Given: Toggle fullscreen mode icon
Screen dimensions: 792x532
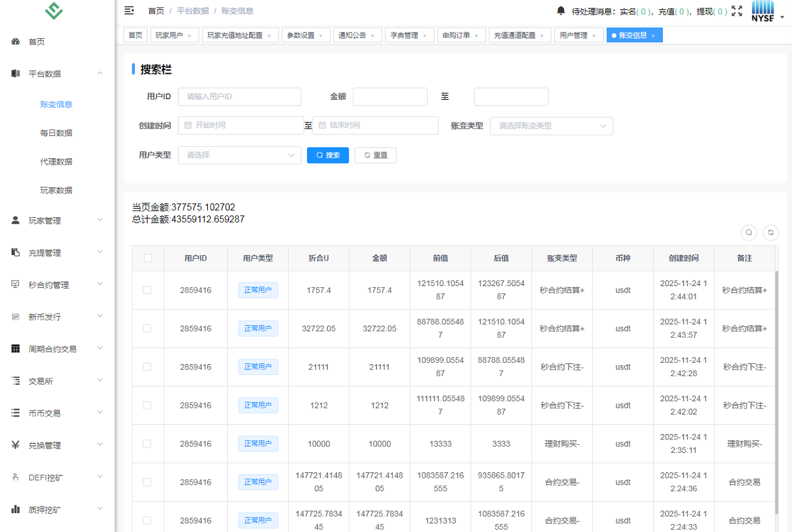Looking at the screenshot, I should [737, 11].
